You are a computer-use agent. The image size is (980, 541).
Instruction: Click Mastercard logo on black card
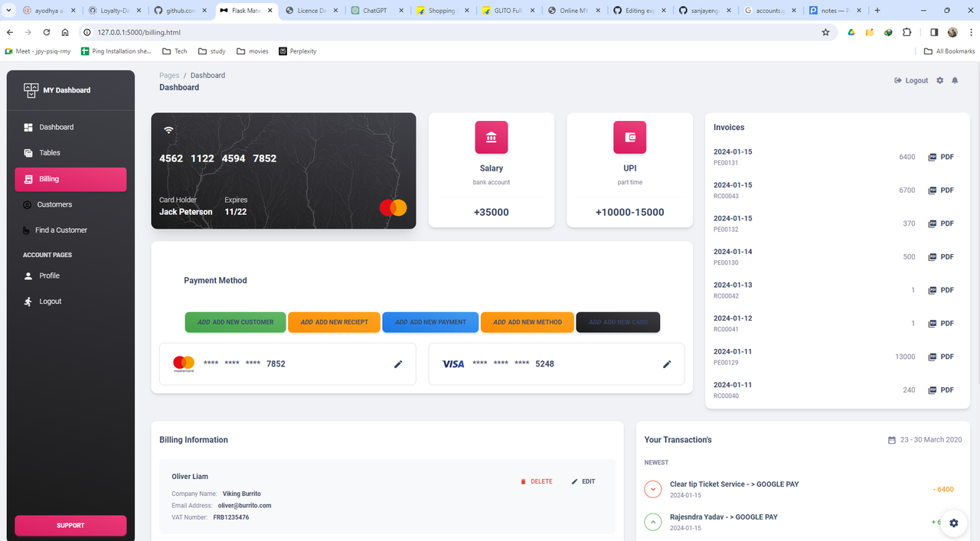(393, 207)
